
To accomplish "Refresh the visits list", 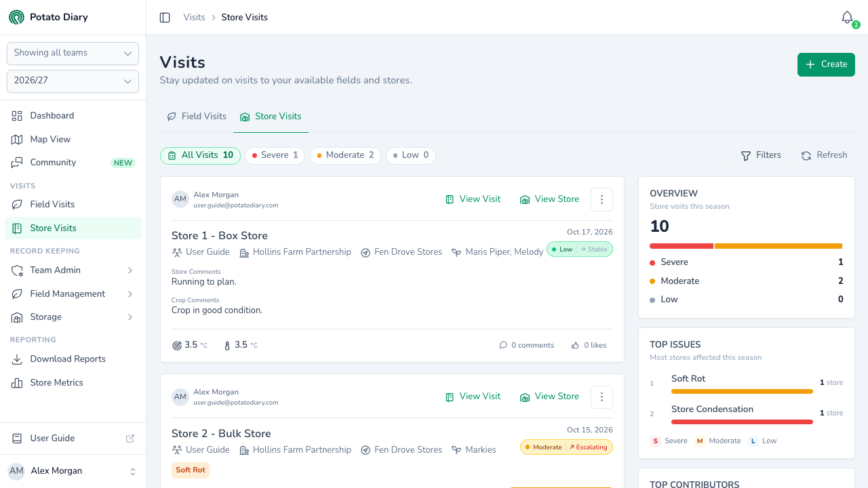I will point(824,155).
